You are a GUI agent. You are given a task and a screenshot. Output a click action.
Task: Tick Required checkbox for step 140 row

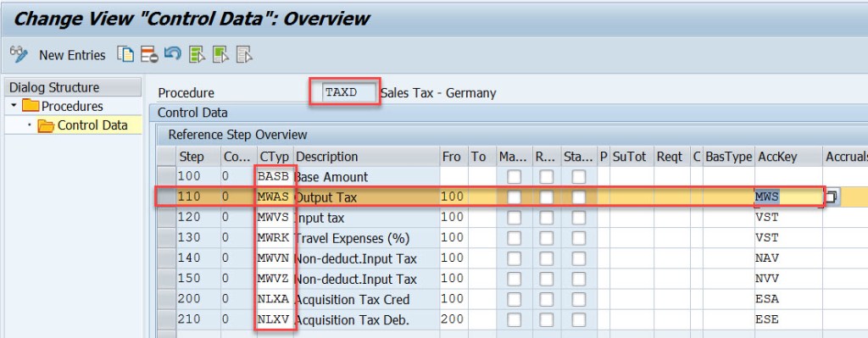(547, 258)
